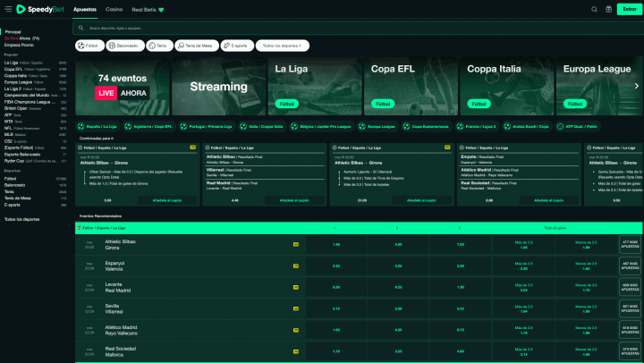This screenshot has width=644, height=363.
Task: Add the 5.90 combo to coupon
Action: (166, 200)
